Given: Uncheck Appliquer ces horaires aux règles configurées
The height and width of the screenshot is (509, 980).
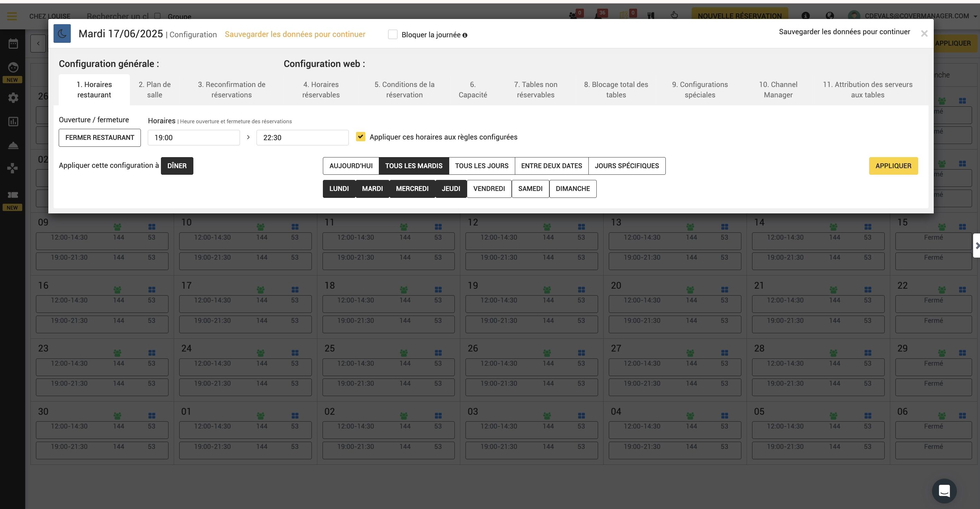Looking at the screenshot, I should (x=361, y=136).
